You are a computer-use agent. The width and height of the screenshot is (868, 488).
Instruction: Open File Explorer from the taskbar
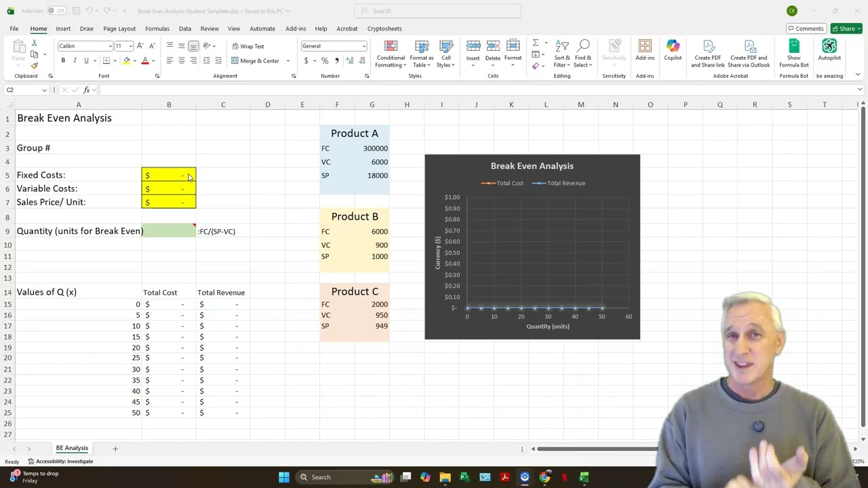click(445, 477)
